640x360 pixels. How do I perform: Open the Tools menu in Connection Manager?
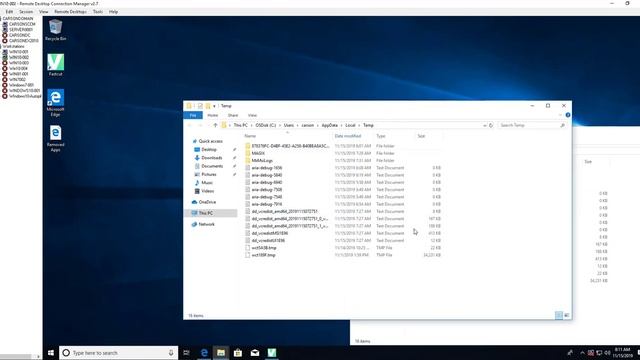click(x=98, y=12)
